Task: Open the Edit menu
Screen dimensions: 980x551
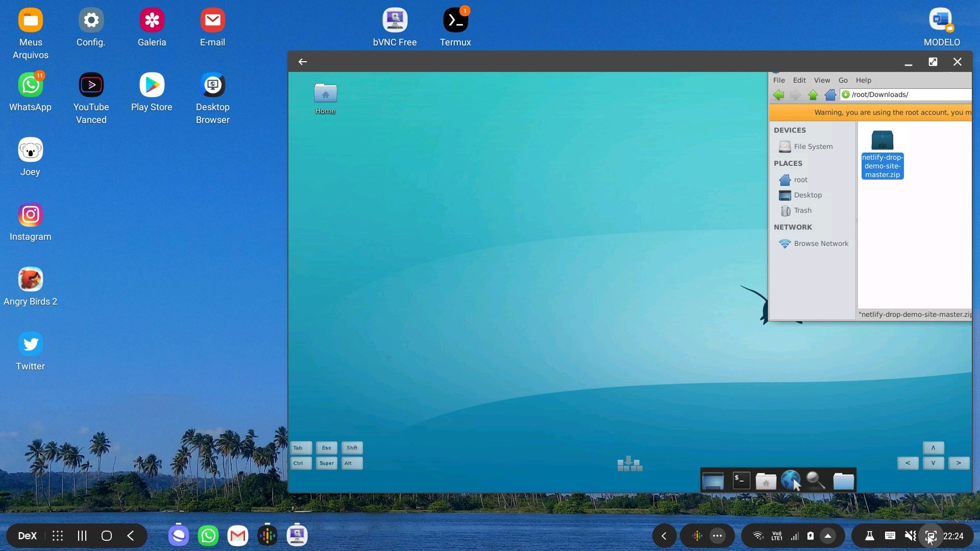Action: pyautogui.click(x=799, y=80)
